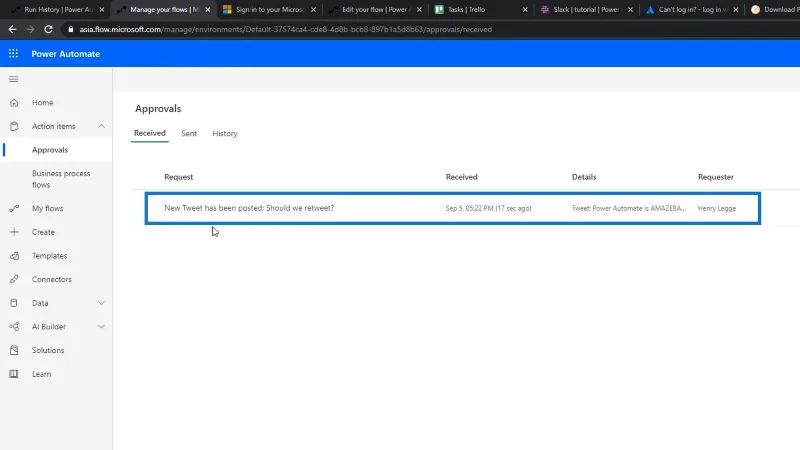Click the Solutions icon in sidebar
Screen dimensions: 800x450
[x=14, y=351]
